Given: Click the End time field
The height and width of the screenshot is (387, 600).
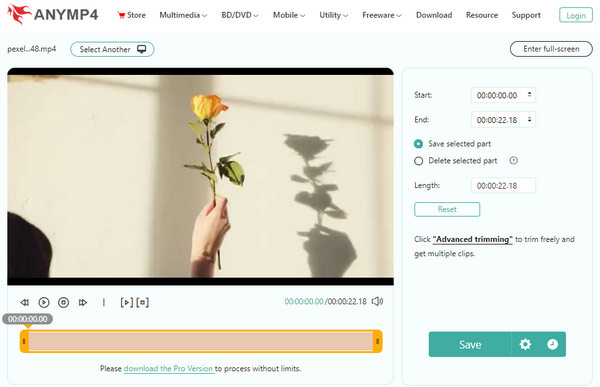Looking at the screenshot, I should (x=503, y=120).
